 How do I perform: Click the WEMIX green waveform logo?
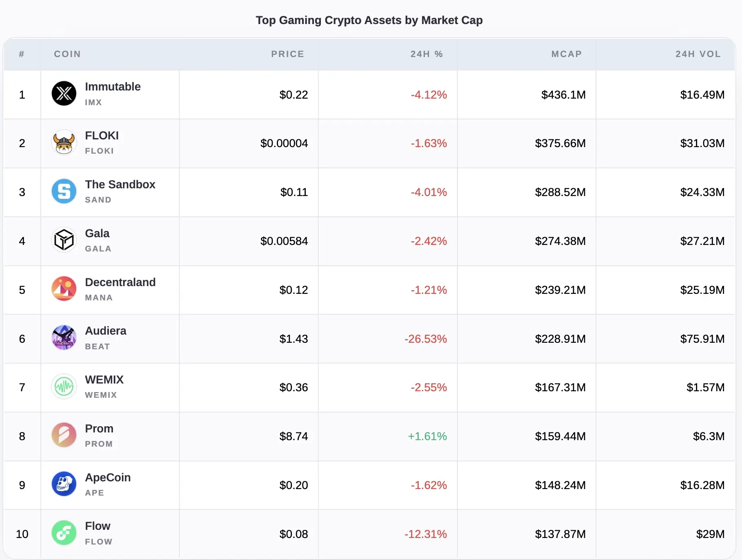(64, 386)
